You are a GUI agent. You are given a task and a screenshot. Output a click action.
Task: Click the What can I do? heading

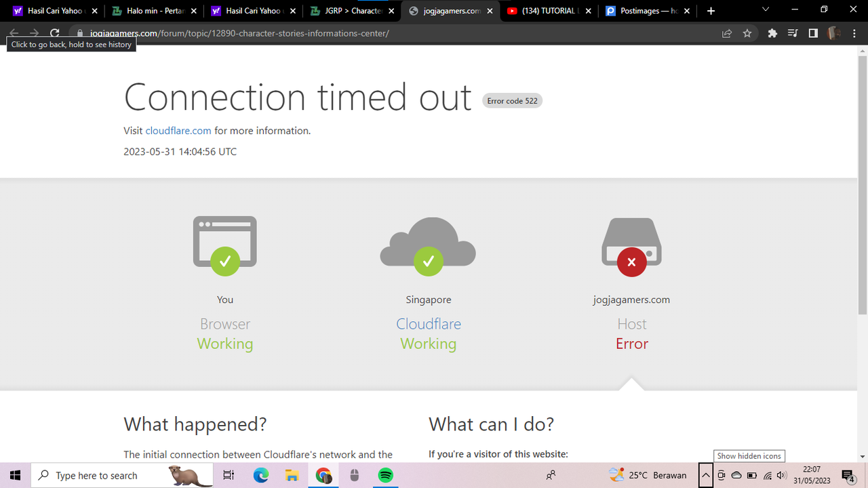click(x=492, y=424)
